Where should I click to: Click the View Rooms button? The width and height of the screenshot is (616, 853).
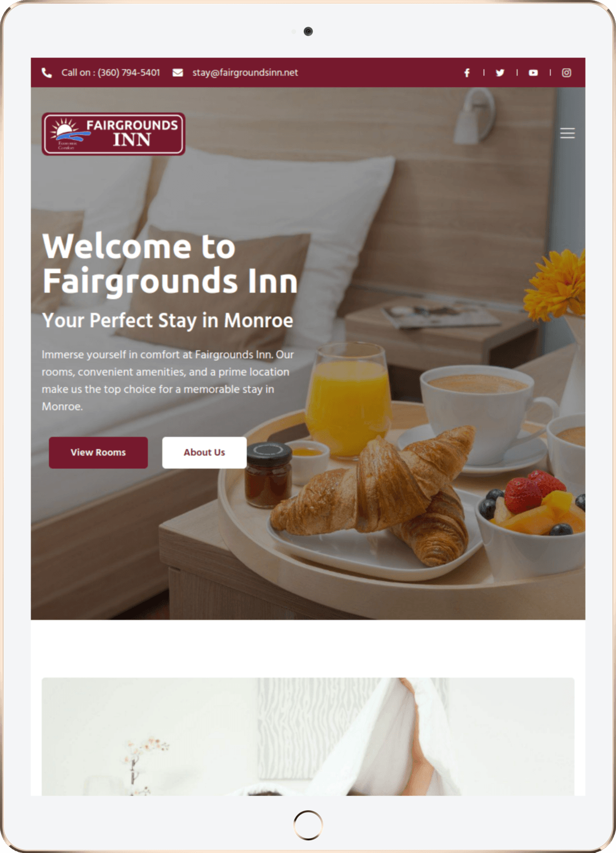coord(98,453)
